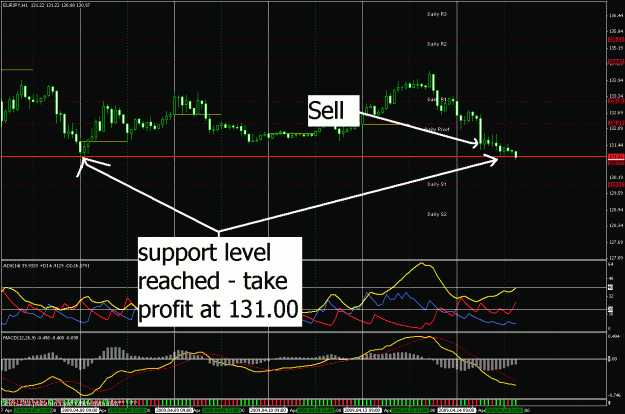Click the 0.494 value on the MACD scale
Viewport: 625px width, 414px height.
click(x=614, y=337)
